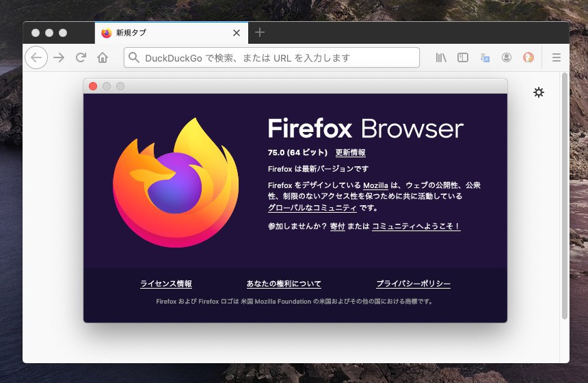Image resolution: width=588 pixels, height=383 pixels.
Task: Open the あなたの権利について link
Action: [x=284, y=284]
